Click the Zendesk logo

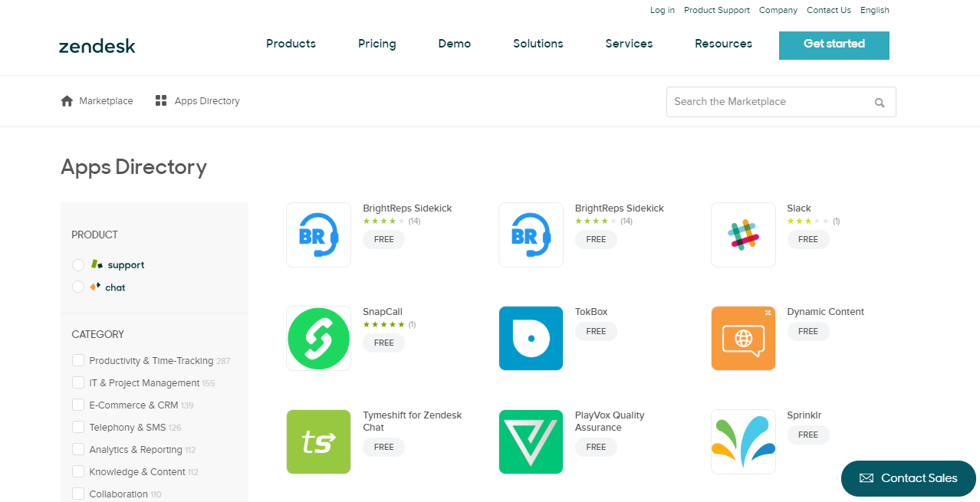coord(97,46)
